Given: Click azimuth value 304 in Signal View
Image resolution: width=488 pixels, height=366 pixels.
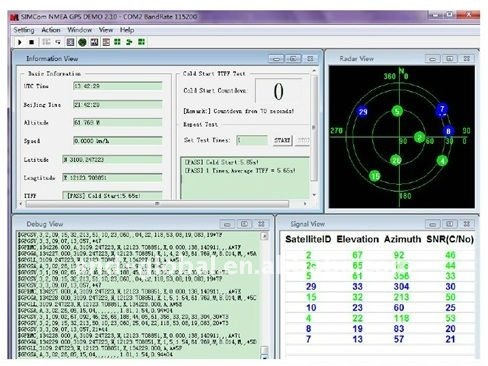Looking at the screenshot, I should click(401, 286).
